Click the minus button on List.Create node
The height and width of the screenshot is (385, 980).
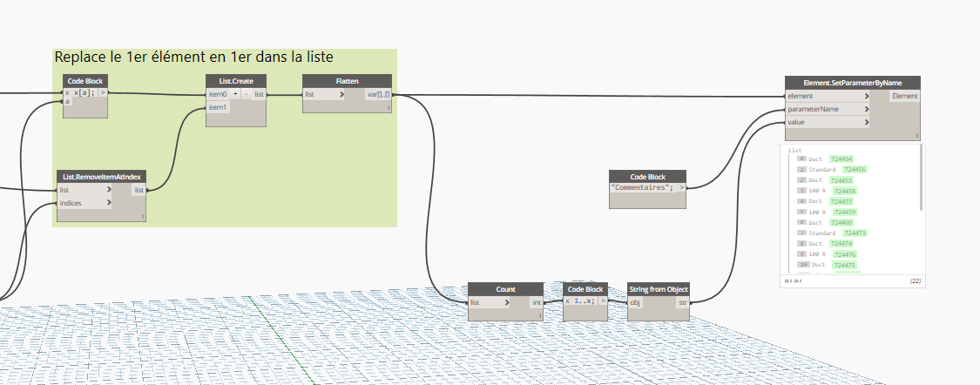[x=246, y=93]
